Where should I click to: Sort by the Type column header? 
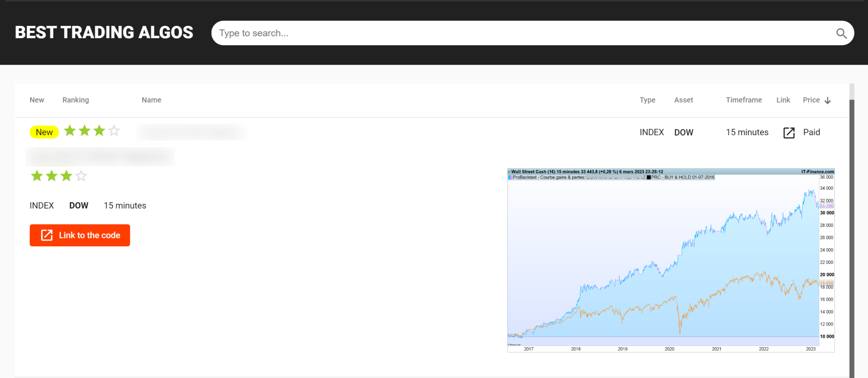tap(647, 100)
